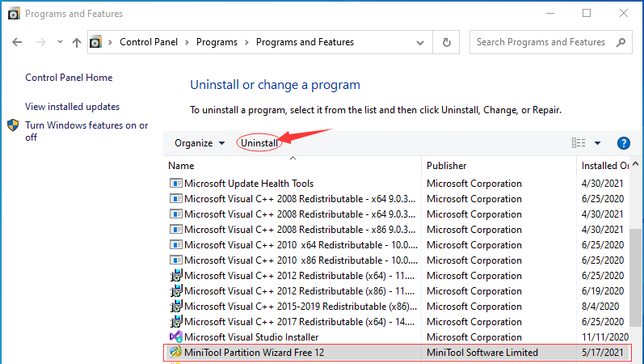Click the first 6/25/2020 installed date cell
This screenshot has width=644, height=364.
pyautogui.click(x=603, y=199)
